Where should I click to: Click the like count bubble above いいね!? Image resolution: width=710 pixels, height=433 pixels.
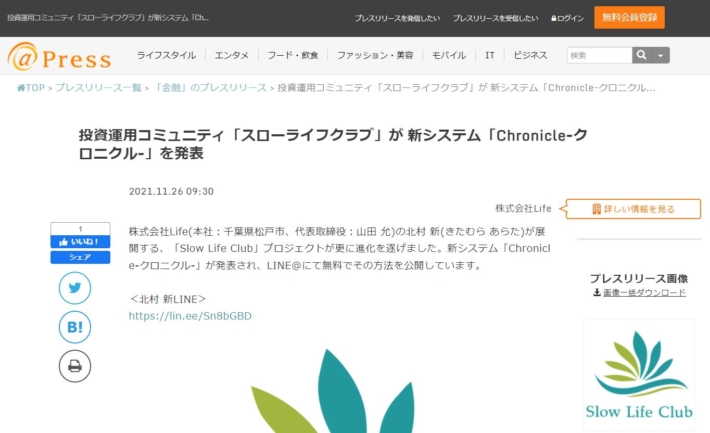[80, 229]
